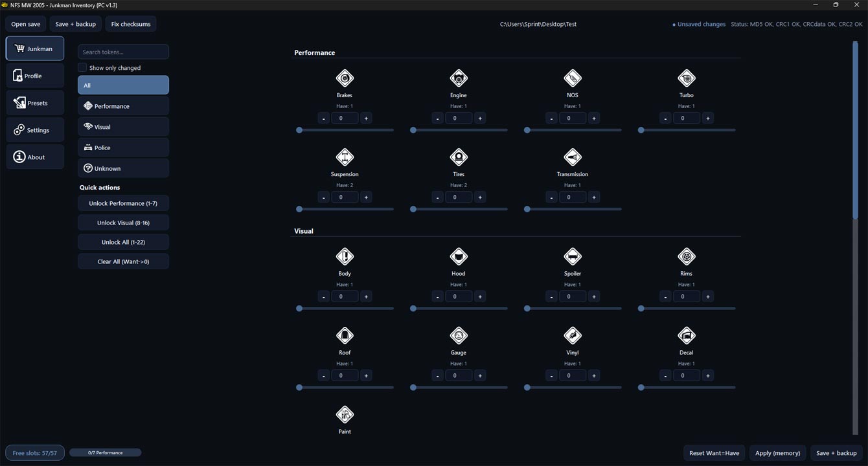Decrease the Tires count with minus button
Screen dimensions: 868x466
437,197
